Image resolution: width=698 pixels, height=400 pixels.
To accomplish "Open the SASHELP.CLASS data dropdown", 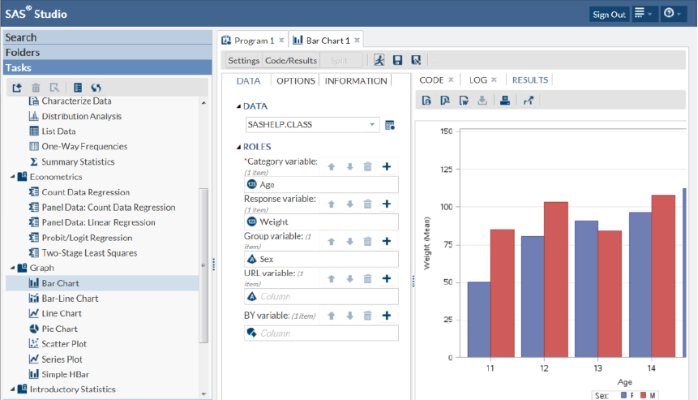I will pos(372,125).
